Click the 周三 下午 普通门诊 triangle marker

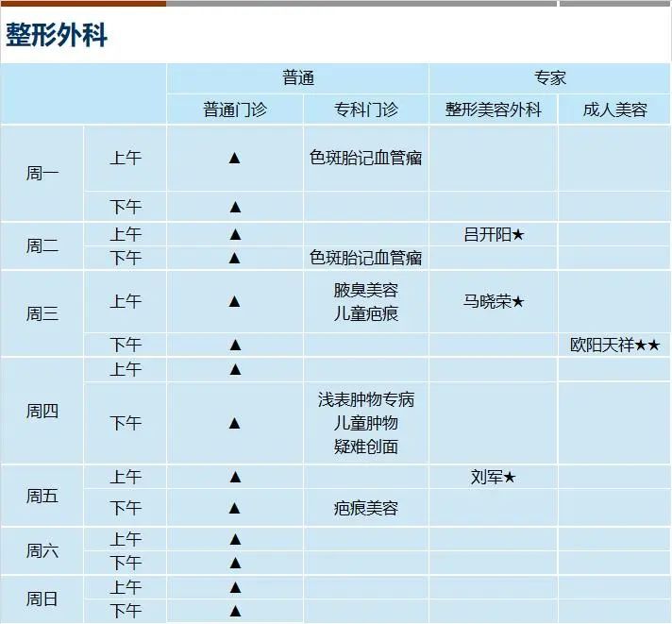(235, 345)
